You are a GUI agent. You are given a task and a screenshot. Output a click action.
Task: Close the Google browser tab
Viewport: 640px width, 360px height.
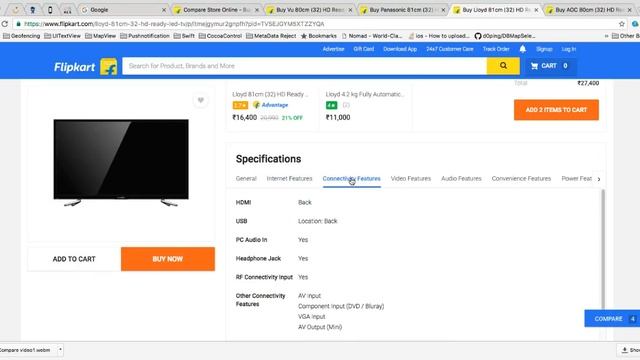tap(164, 10)
